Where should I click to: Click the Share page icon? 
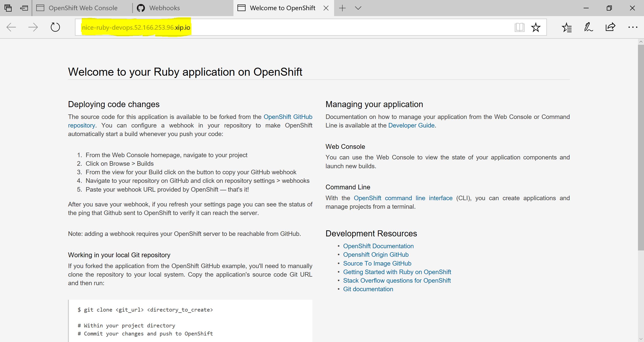(610, 27)
